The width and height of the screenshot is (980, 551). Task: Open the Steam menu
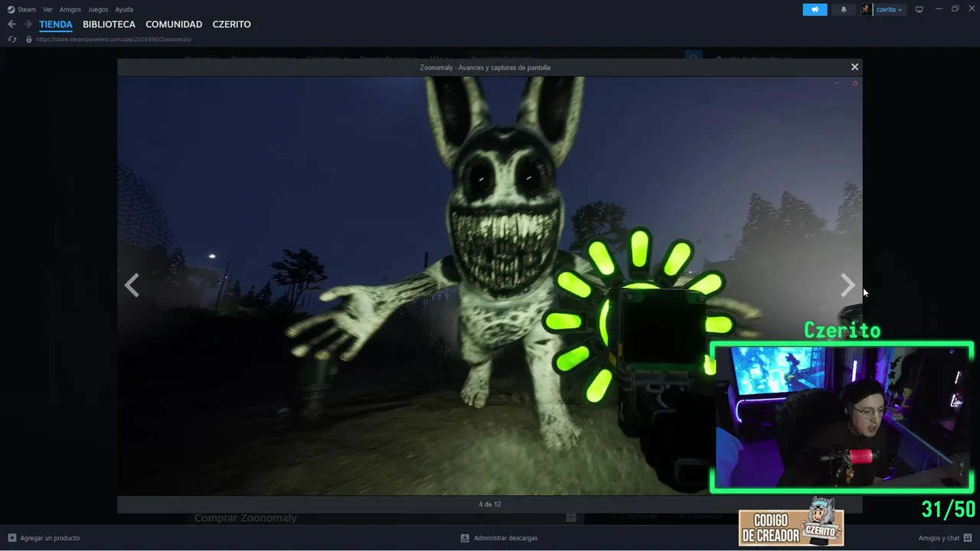27,10
